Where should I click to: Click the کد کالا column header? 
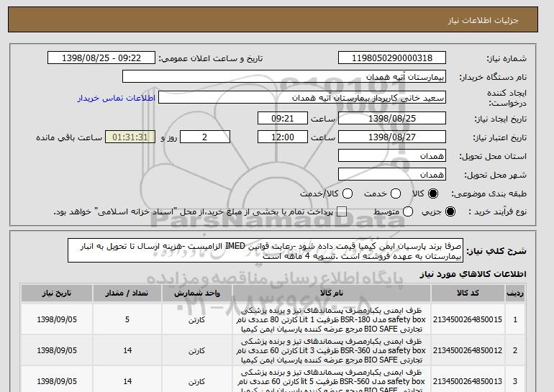point(468,293)
